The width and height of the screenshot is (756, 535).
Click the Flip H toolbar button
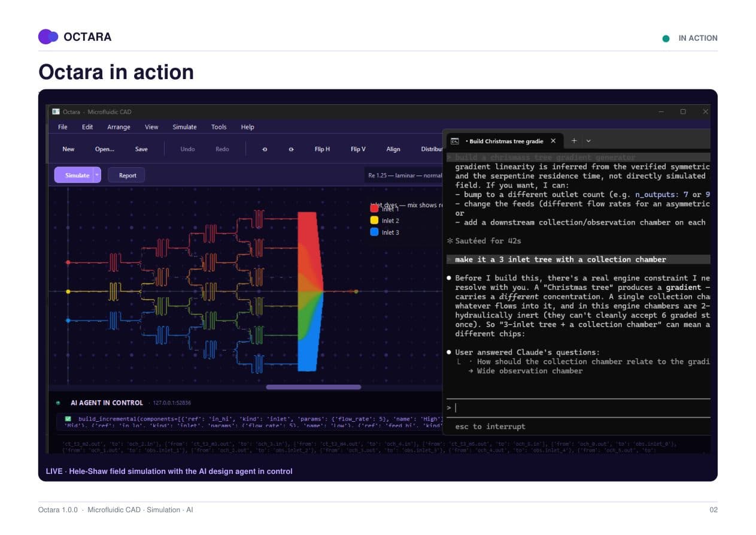[x=322, y=149]
